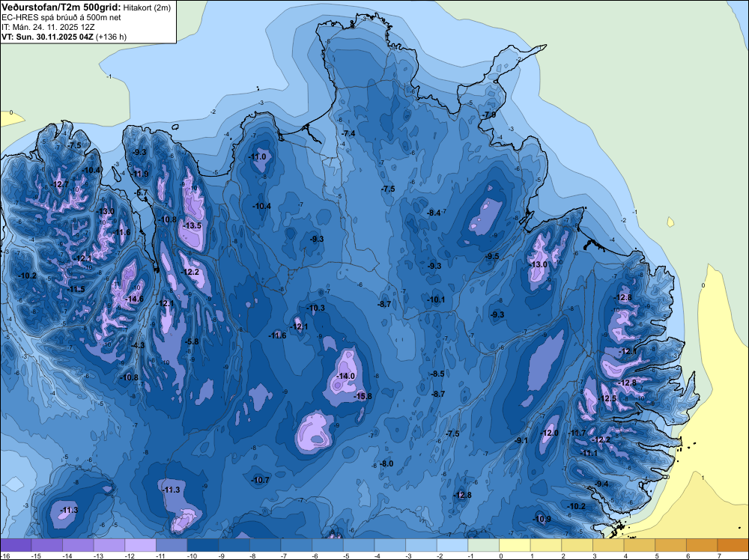Click the -10.1 temperature label

coord(436,299)
